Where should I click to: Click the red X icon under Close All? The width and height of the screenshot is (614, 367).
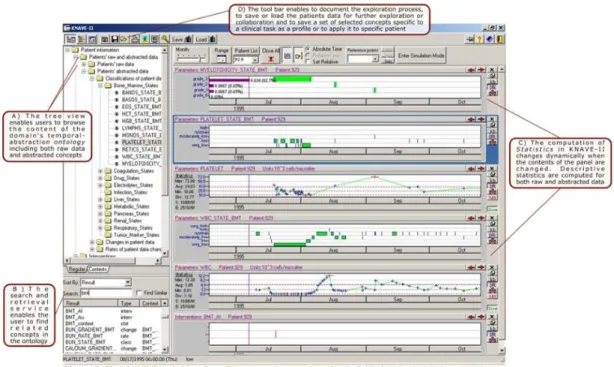(x=271, y=59)
